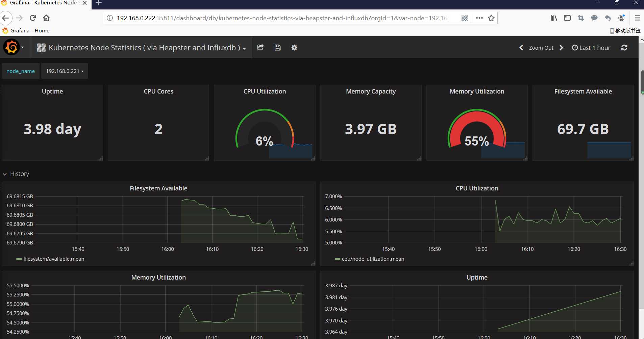The height and width of the screenshot is (339, 644).
Task: Click the CPU Utilization graph panel title
Action: pos(477,188)
